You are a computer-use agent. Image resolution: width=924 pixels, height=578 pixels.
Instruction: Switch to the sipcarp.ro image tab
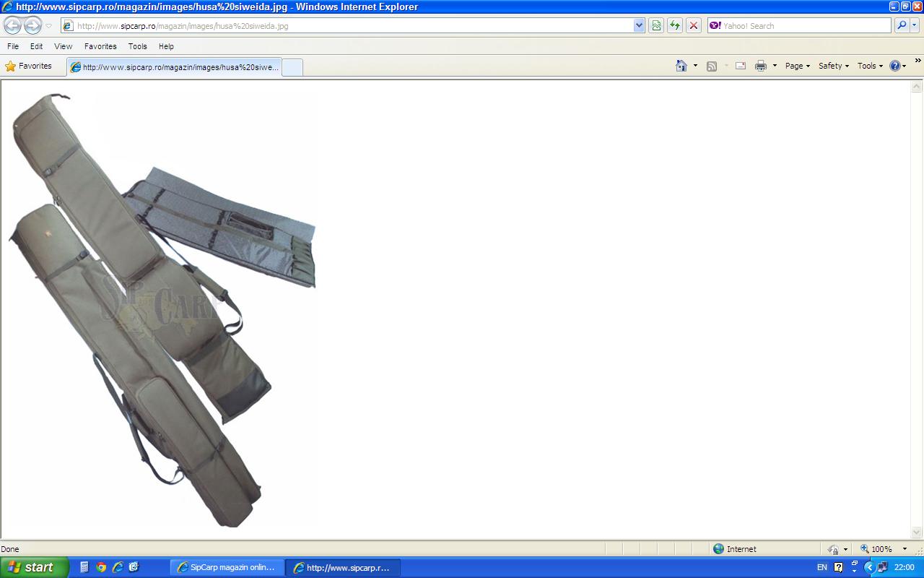pyautogui.click(x=175, y=67)
